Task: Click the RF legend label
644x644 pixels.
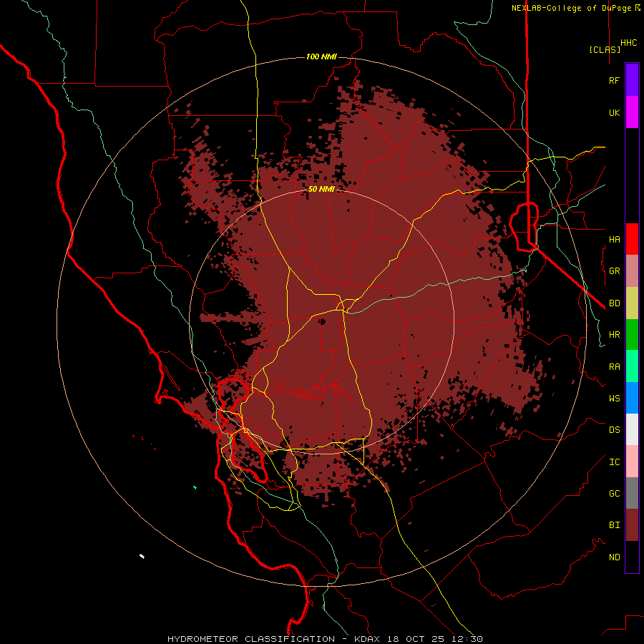Action: click(x=615, y=80)
